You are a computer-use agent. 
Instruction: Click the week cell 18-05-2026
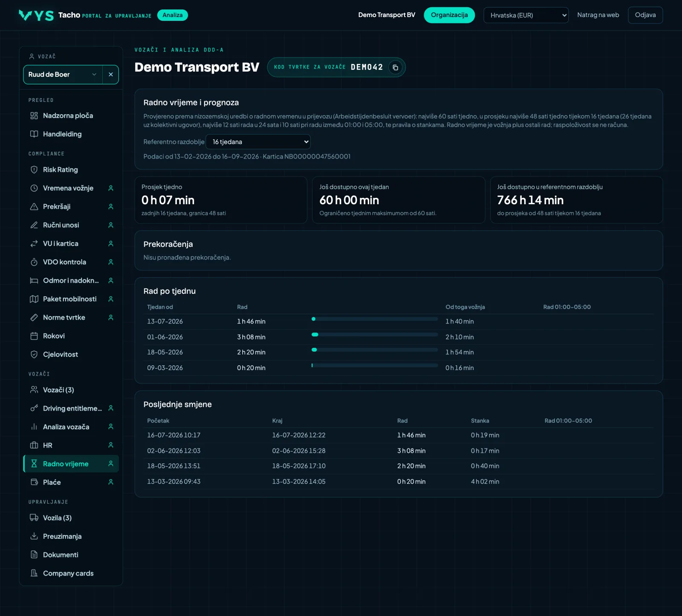[x=165, y=352]
